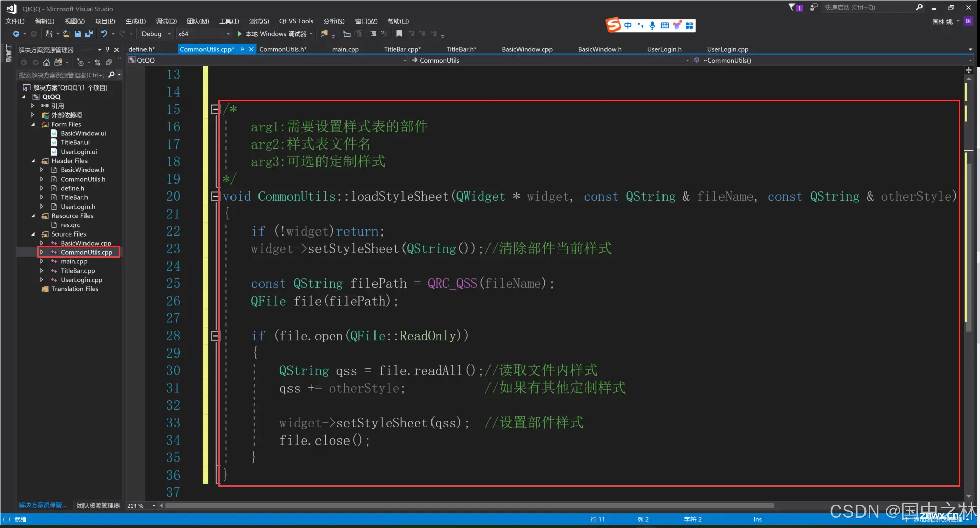The width and height of the screenshot is (980, 528).
Task: Undo the last edit via toolbar
Action: (x=104, y=34)
